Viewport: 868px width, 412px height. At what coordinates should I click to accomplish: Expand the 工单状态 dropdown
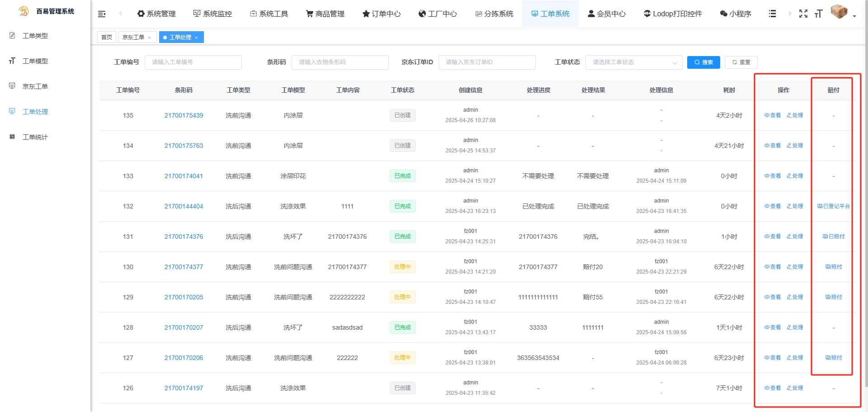(633, 62)
